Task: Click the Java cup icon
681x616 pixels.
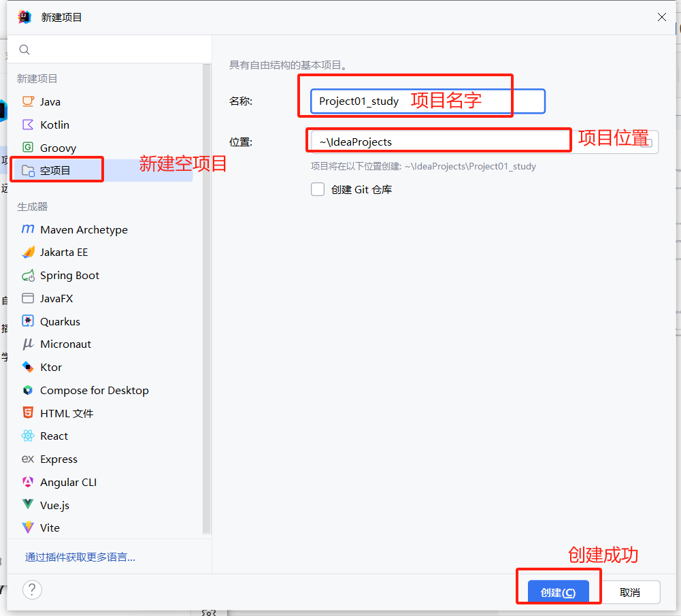Action: click(x=28, y=101)
